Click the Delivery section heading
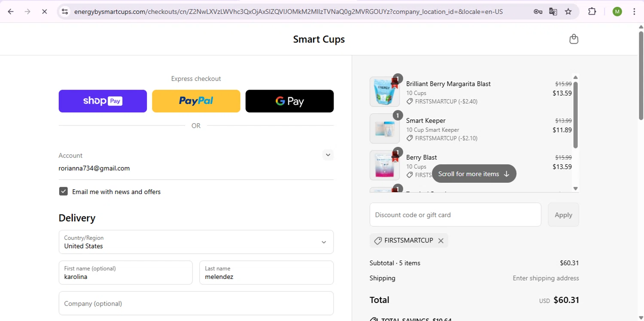The image size is (644, 321). point(77,218)
